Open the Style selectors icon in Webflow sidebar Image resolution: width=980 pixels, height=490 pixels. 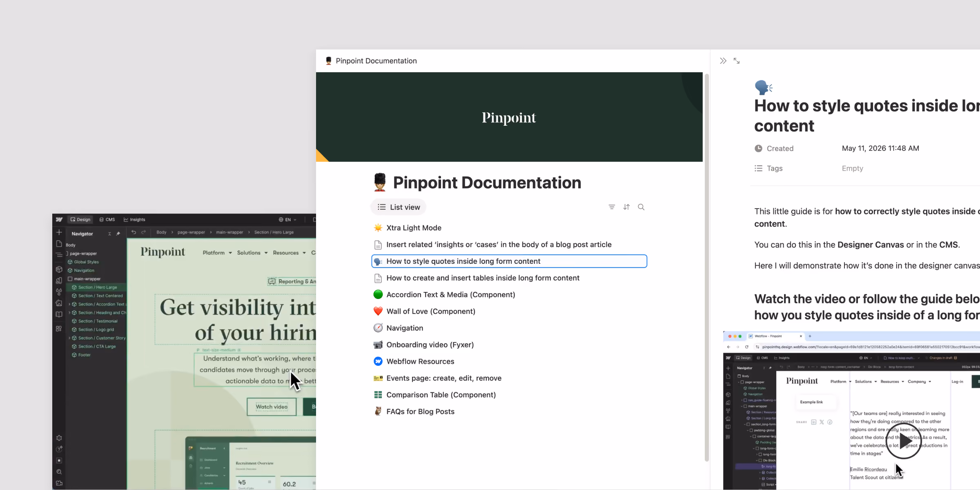click(59, 281)
